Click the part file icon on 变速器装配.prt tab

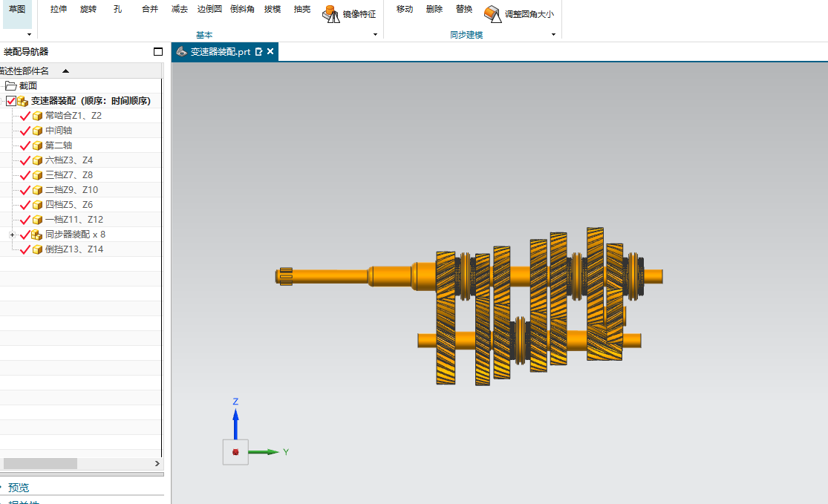click(182, 51)
